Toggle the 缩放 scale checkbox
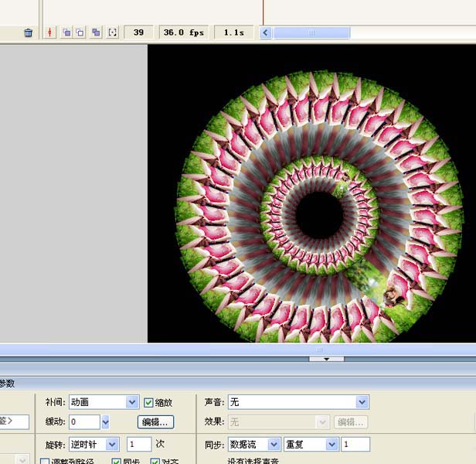This screenshot has width=476, height=464. (x=148, y=403)
